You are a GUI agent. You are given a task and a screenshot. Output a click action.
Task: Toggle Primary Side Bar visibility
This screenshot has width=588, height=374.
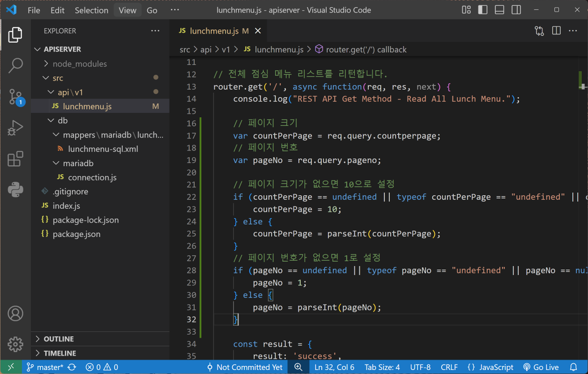pyautogui.click(x=483, y=10)
